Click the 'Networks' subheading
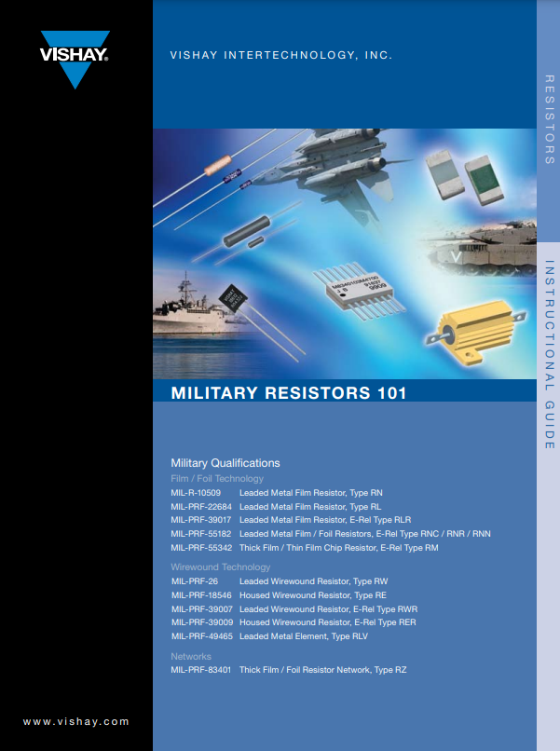The height and width of the screenshot is (751, 560). [191, 657]
